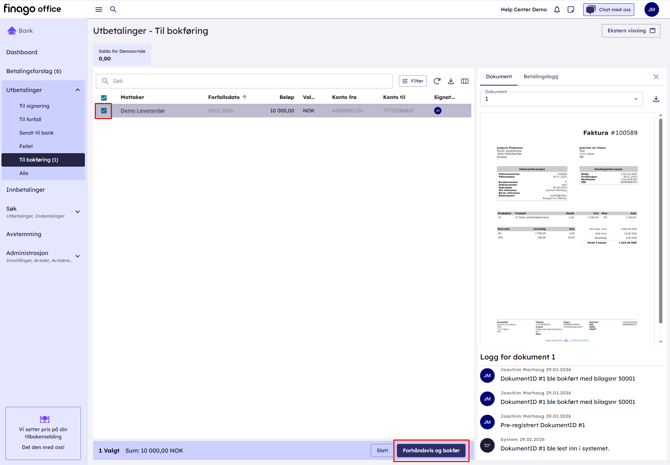
Task: Switch to the Dokument tab
Action: tap(499, 77)
